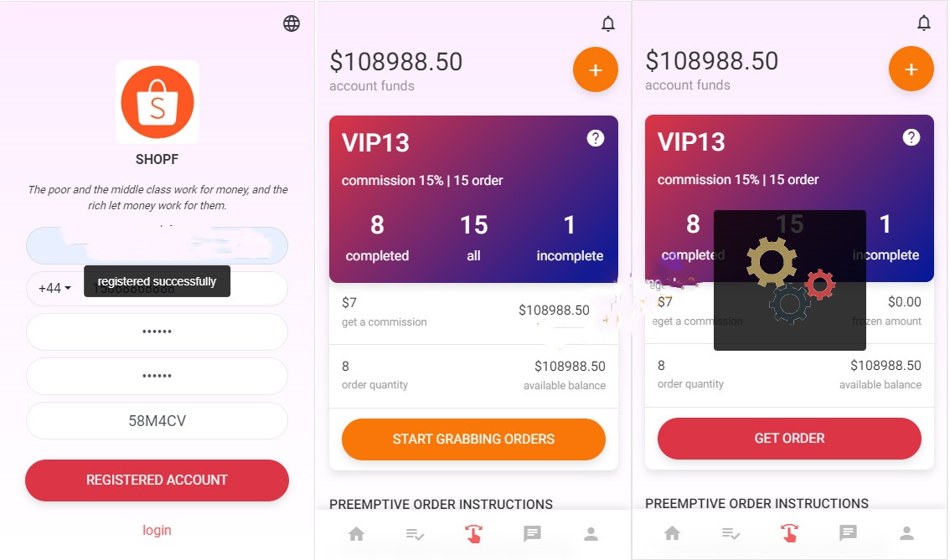
Task: Open the globe language selector
Action: pos(292,23)
